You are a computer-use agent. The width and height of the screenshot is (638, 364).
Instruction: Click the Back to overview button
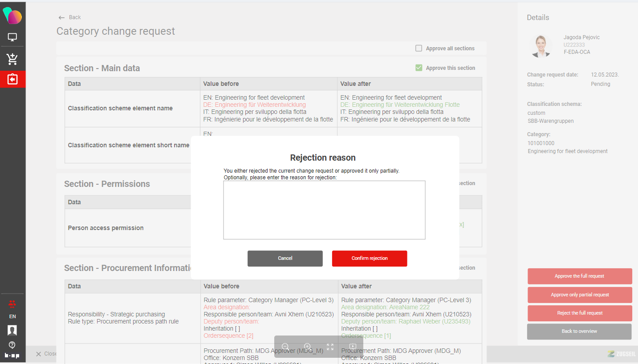[x=579, y=332]
